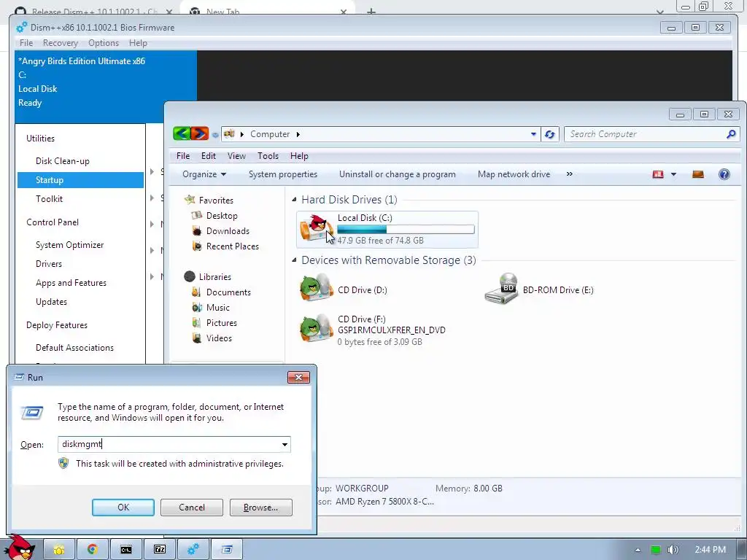Image resolution: width=747 pixels, height=560 pixels.
Task: Click the search magnifier in Search Computer
Action: pyautogui.click(x=731, y=134)
